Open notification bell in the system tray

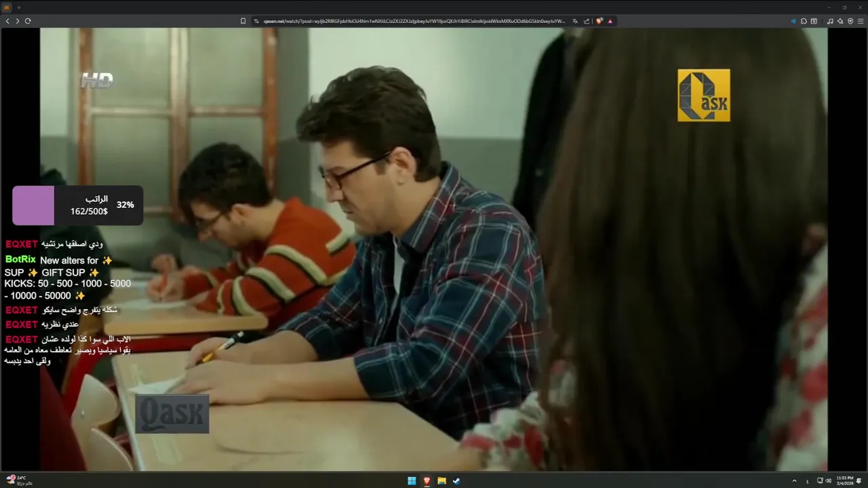pyautogui.click(x=859, y=481)
